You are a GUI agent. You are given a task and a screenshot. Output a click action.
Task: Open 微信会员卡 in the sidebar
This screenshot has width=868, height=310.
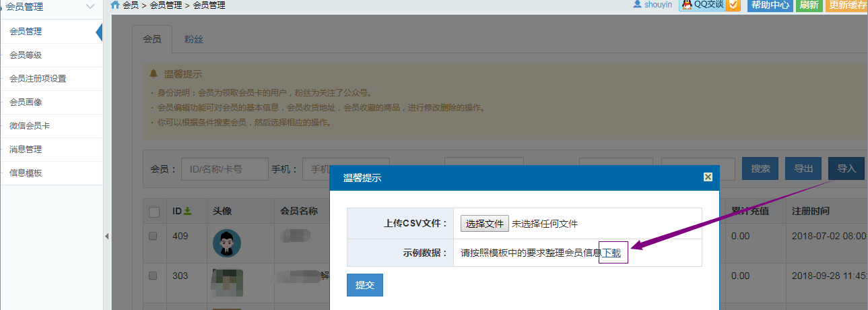point(30,126)
